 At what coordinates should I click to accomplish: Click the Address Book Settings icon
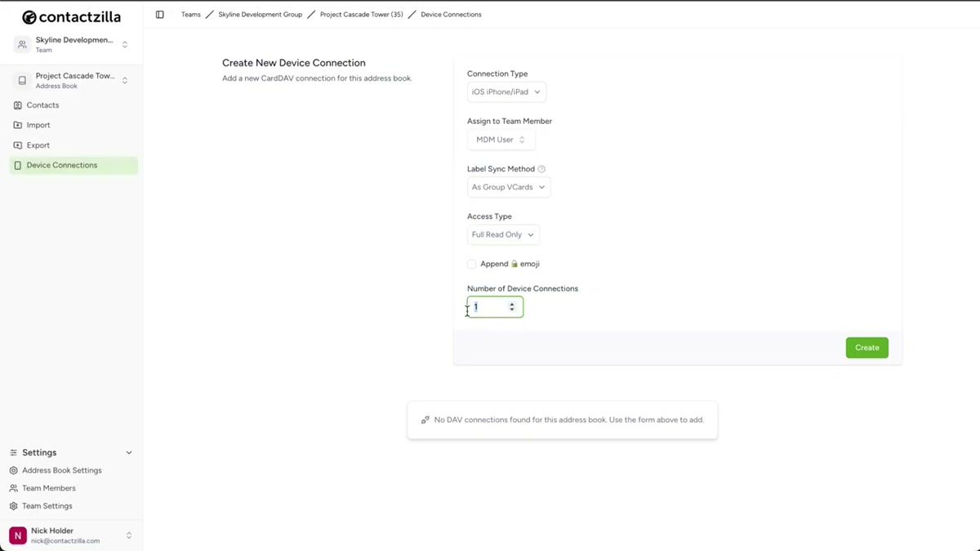pyautogui.click(x=12, y=470)
